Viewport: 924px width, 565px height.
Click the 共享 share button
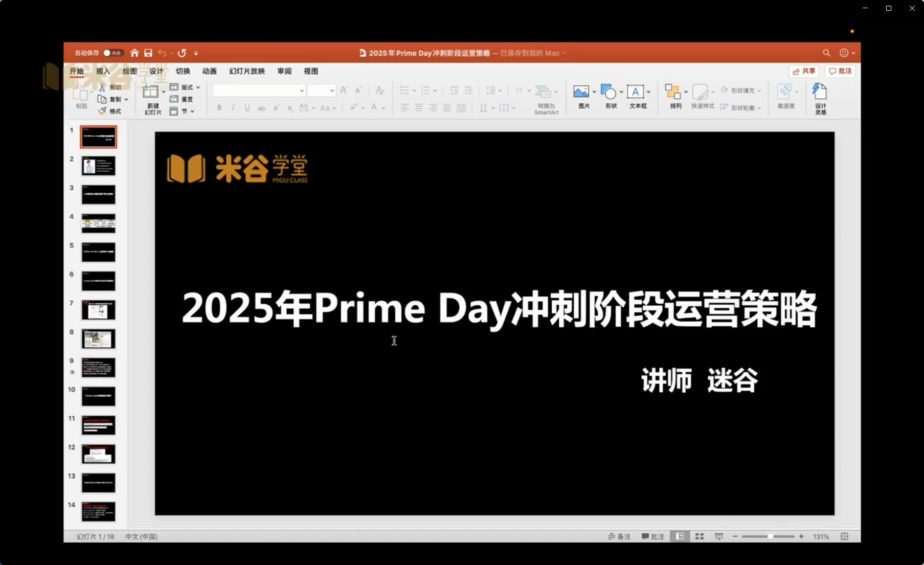(x=803, y=71)
